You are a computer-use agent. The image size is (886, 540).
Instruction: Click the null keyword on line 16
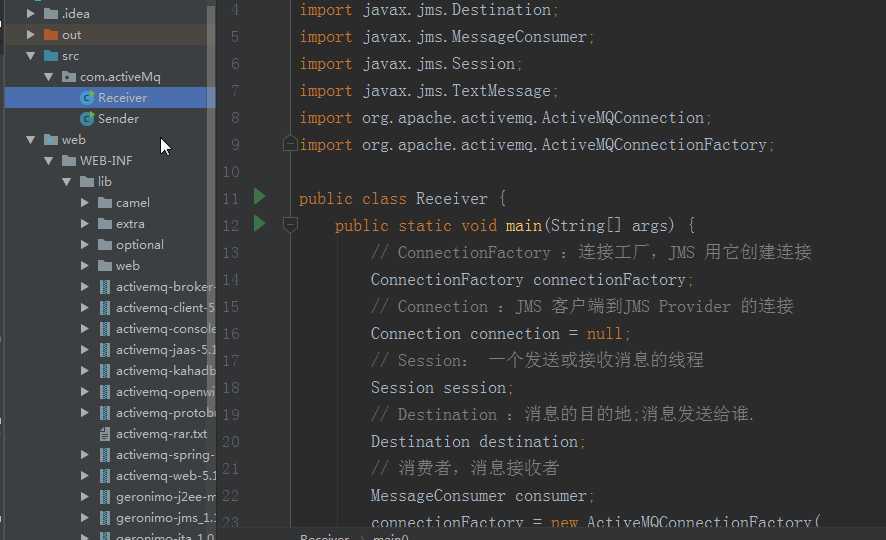[604, 334]
